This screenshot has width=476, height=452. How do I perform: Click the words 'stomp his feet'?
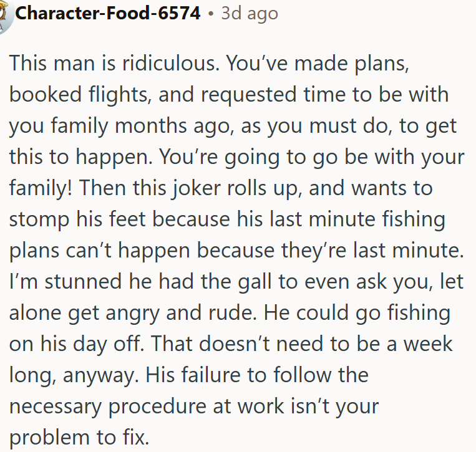coord(77,219)
